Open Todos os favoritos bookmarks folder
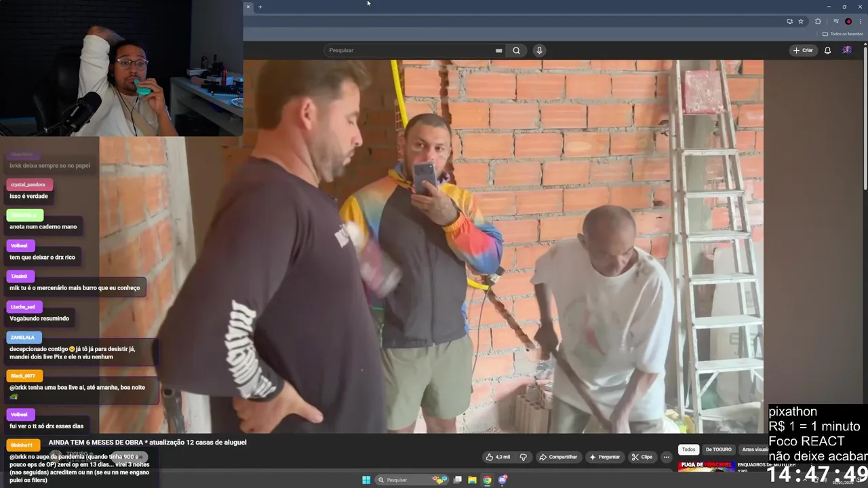868x488 pixels. point(843,34)
